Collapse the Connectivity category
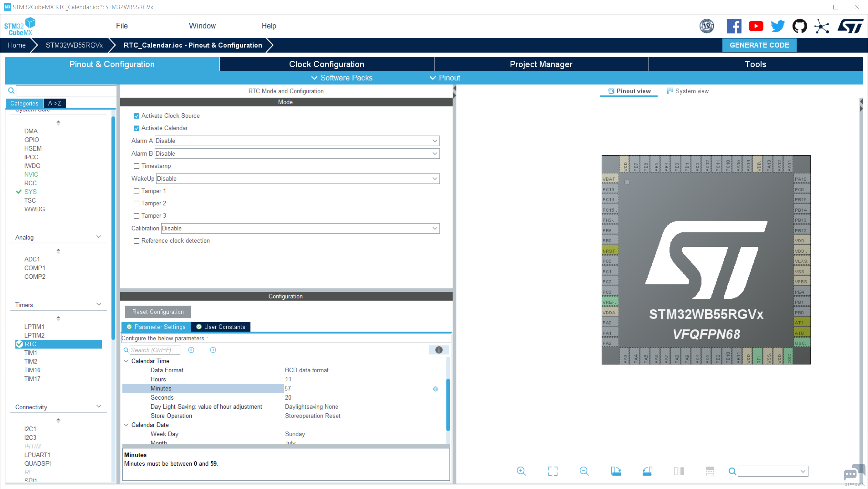The height and width of the screenshot is (489, 868). click(x=99, y=406)
